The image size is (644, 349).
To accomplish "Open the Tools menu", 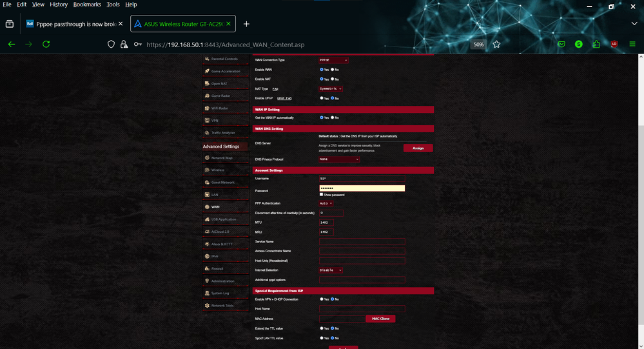I will pyautogui.click(x=113, y=5).
